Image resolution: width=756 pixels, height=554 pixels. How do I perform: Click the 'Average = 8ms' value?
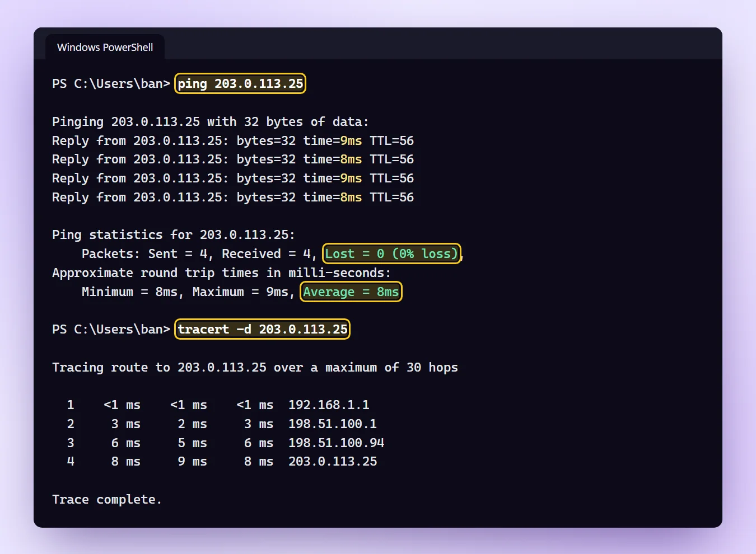(x=351, y=292)
